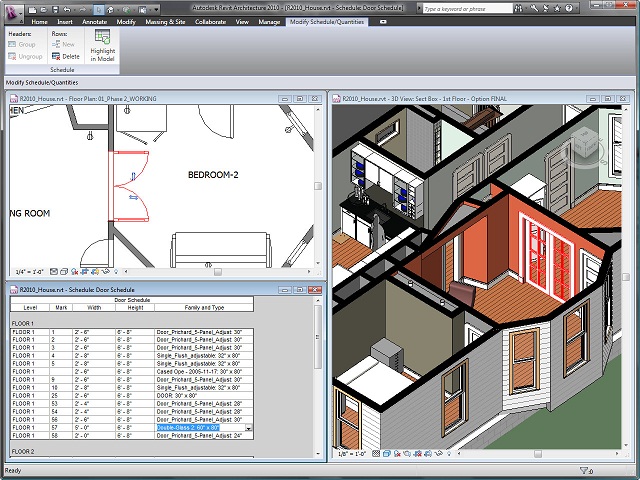Open the default 3D view house icon
This screenshot has height=480, width=640.
click(x=110, y=10)
